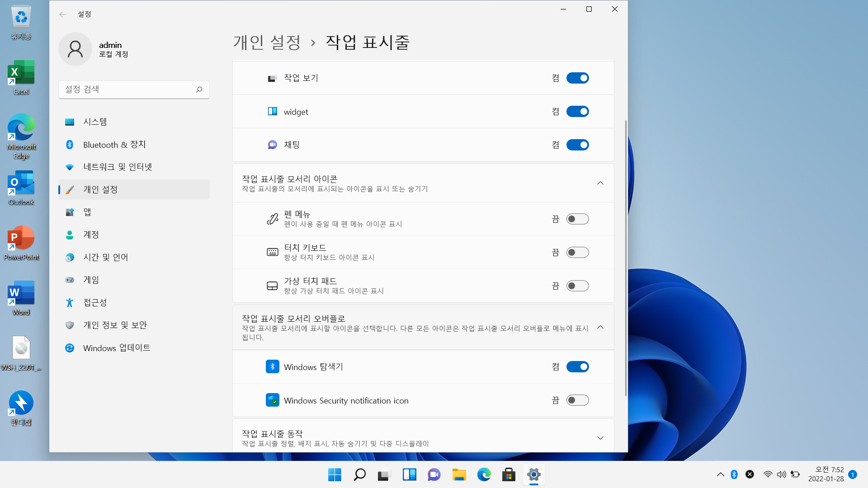
Task: Open the Start menu on taskbar
Action: [335, 475]
